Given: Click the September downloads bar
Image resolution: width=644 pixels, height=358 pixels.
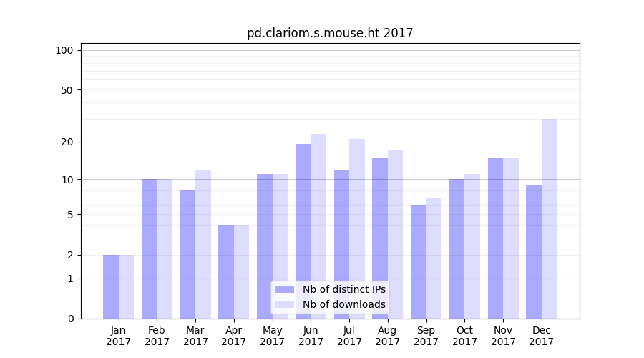Looking at the screenshot, I should coord(434,258).
